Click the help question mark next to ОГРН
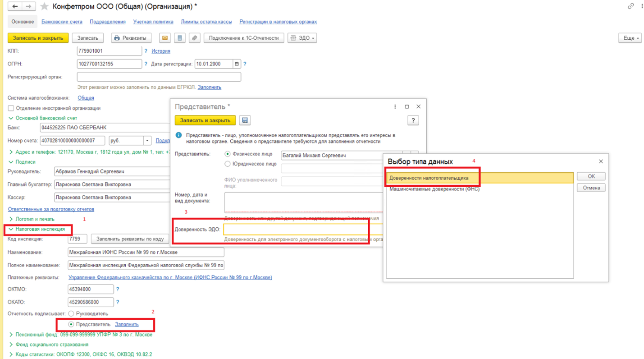This screenshot has height=359, width=644. [146, 64]
